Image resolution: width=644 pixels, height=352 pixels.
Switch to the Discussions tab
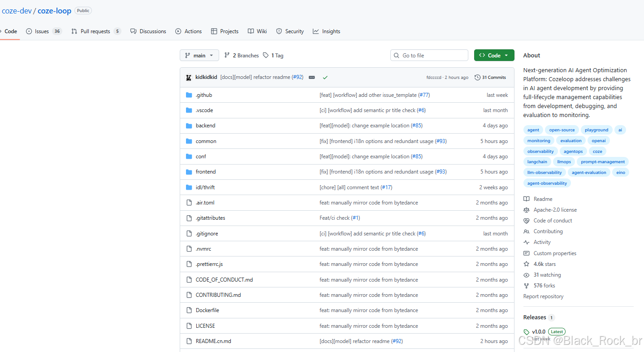(148, 31)
